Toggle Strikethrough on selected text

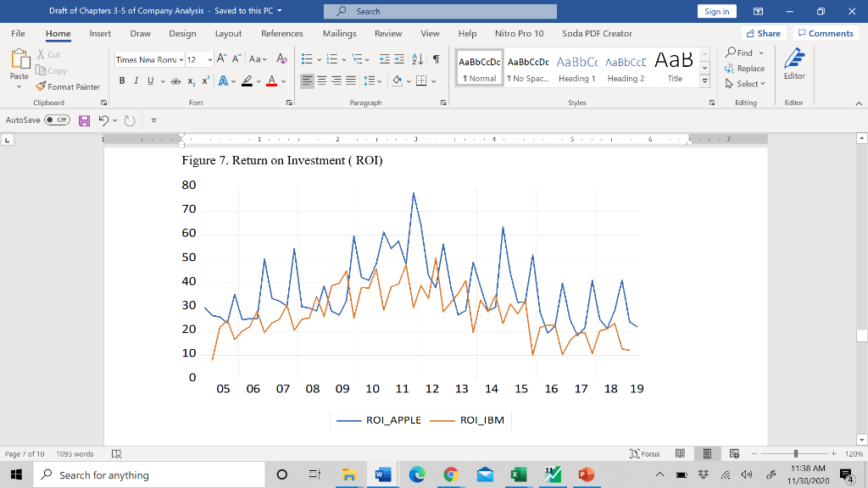click(x=175, y=80)
